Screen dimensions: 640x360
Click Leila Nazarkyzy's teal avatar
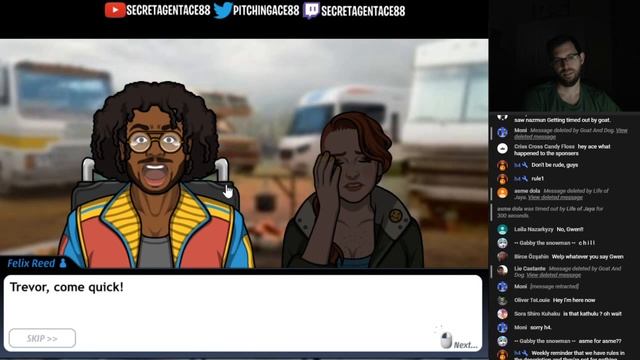click(502, 229)
